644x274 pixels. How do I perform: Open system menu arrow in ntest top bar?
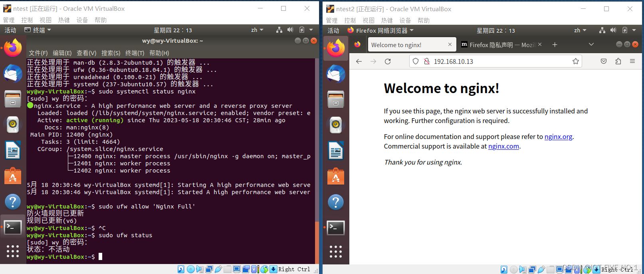[x=311, y=30]
